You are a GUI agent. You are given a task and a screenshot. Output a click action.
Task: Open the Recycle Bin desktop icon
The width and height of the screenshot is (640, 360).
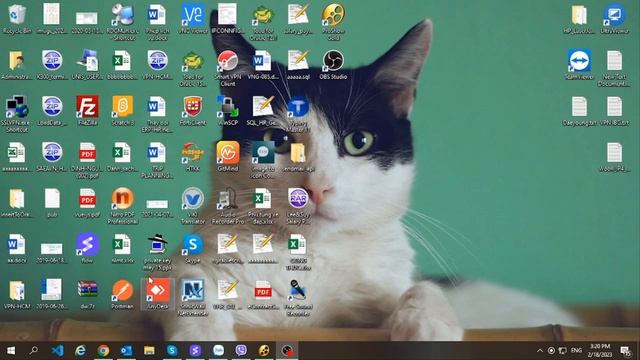click(x=16, y=19)
